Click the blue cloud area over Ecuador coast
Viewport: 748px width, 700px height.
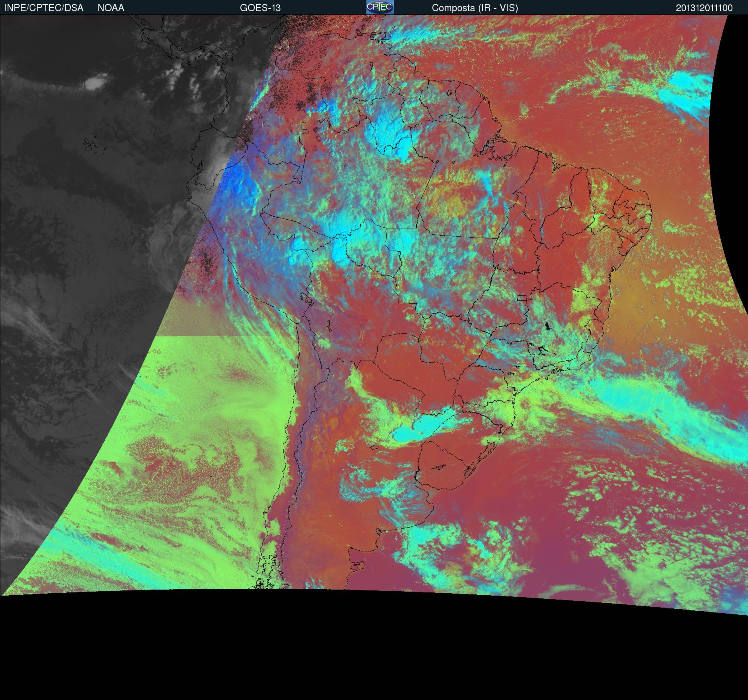(236, 180)
